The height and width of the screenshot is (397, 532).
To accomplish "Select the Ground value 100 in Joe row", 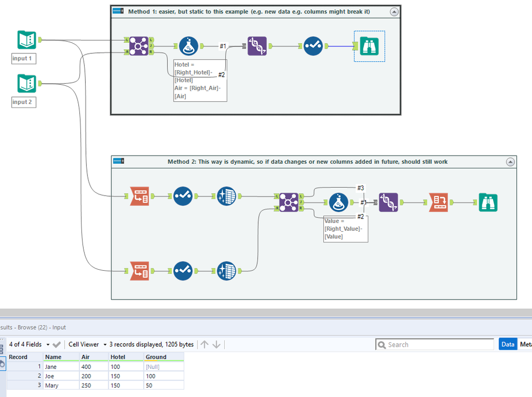I will point(164,376).
